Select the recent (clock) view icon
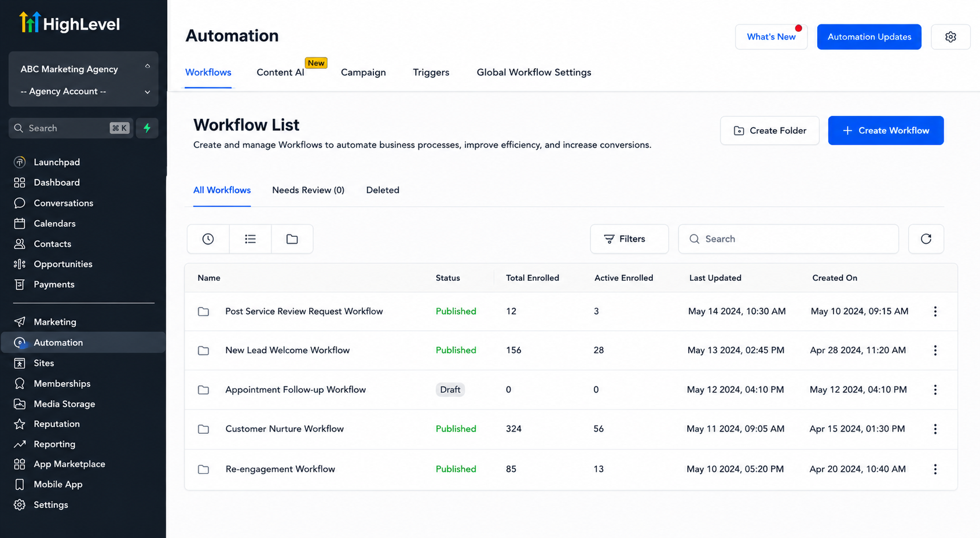 click(x=208, y=239)
